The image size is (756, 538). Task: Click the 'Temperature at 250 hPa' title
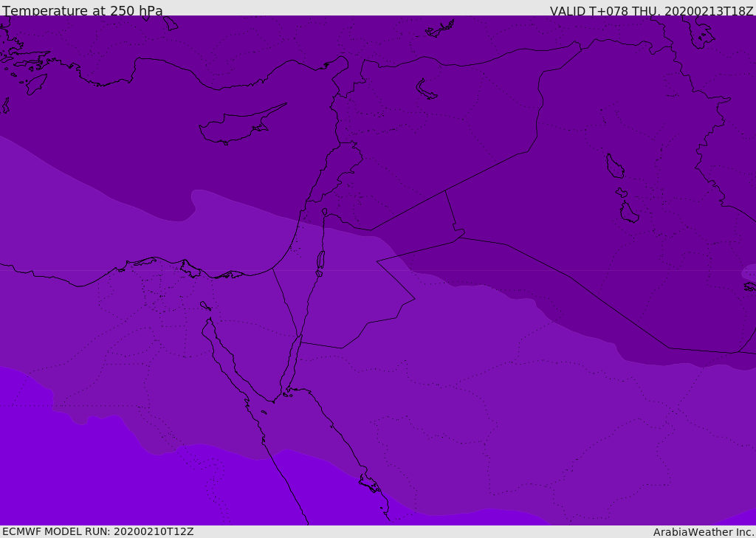point(83,10)
